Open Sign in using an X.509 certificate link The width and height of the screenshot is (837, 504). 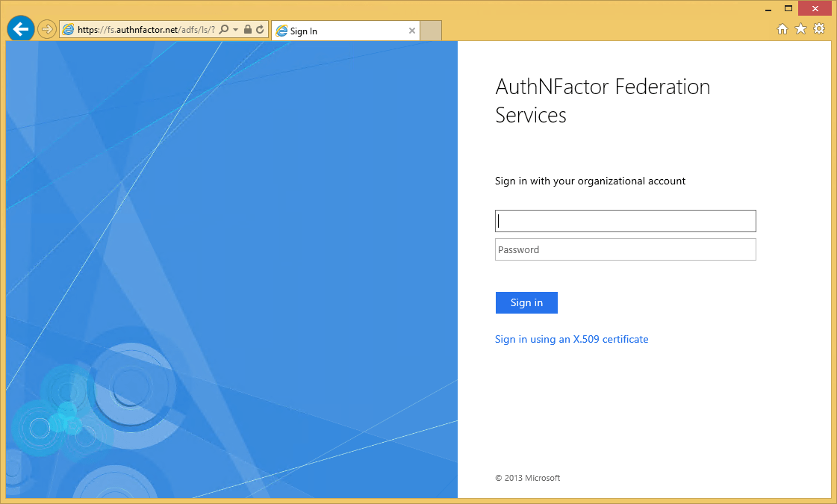click(571, 339)
